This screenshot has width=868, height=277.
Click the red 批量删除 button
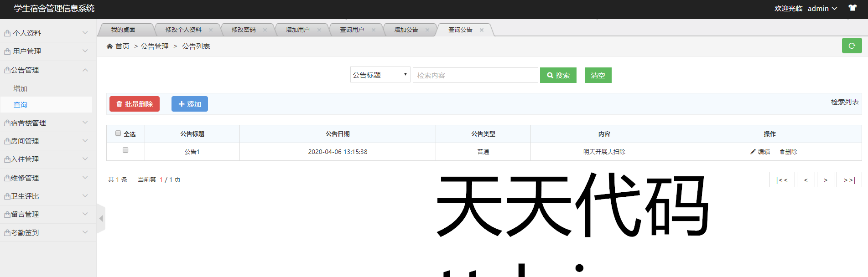[135, 104]
